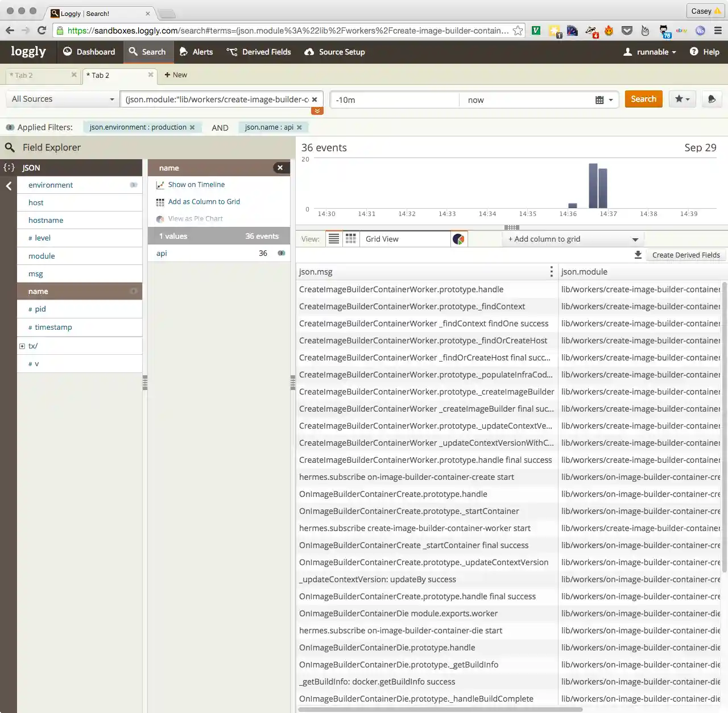This screenshot has height=713, width=728.
Task: Click the start time field showing -10m
Action: (394, 100)
